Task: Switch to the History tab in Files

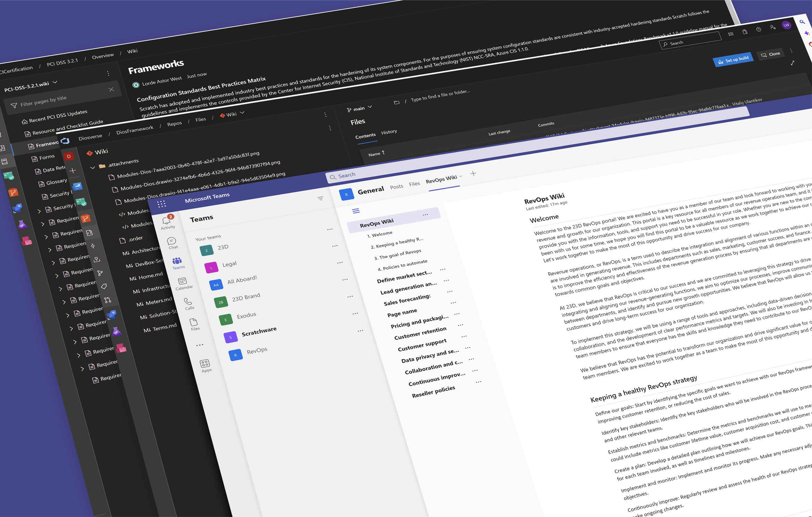Action: pos(389,132)
